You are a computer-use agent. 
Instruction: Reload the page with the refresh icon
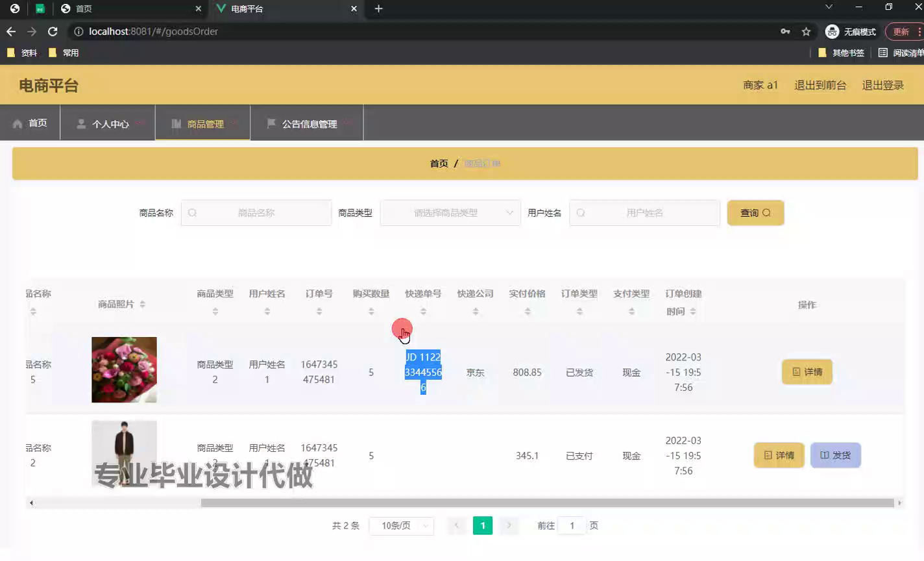tap(53, 31)
